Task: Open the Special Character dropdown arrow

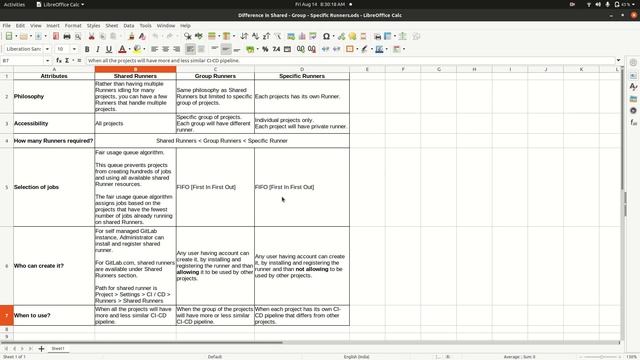Action: pyautogui.click(x=333, y=36)
